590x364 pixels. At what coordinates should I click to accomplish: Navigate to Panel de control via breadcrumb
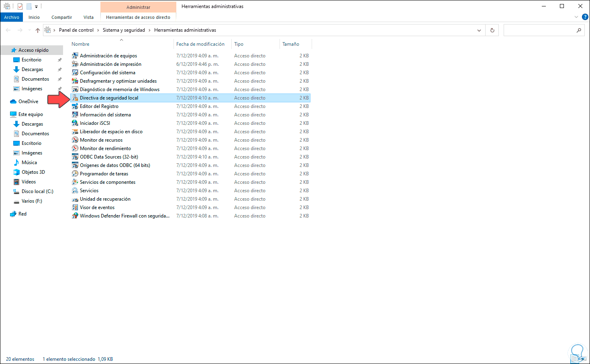tap(76, 30)
